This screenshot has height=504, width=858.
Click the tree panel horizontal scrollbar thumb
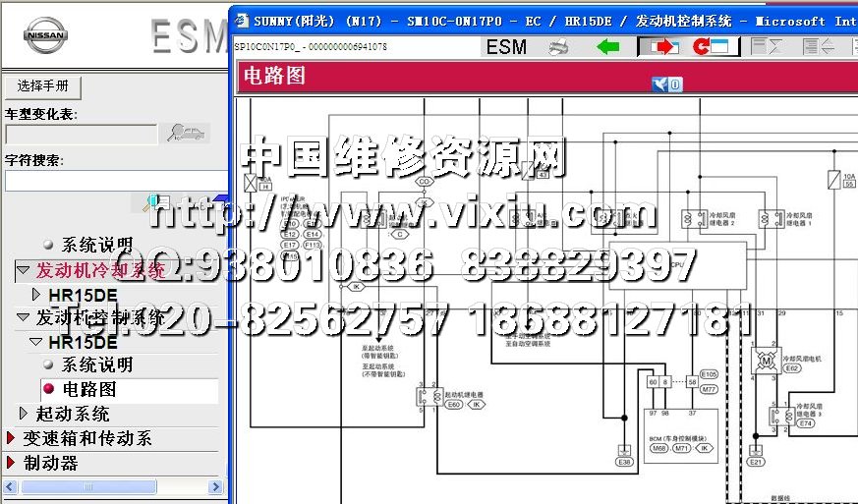point(88,486)
